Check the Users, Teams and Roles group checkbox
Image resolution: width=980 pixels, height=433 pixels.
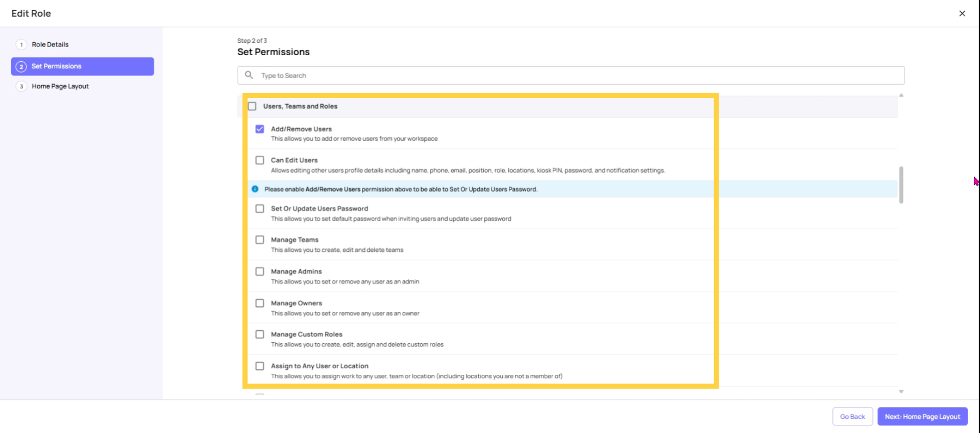coord(252,106)
